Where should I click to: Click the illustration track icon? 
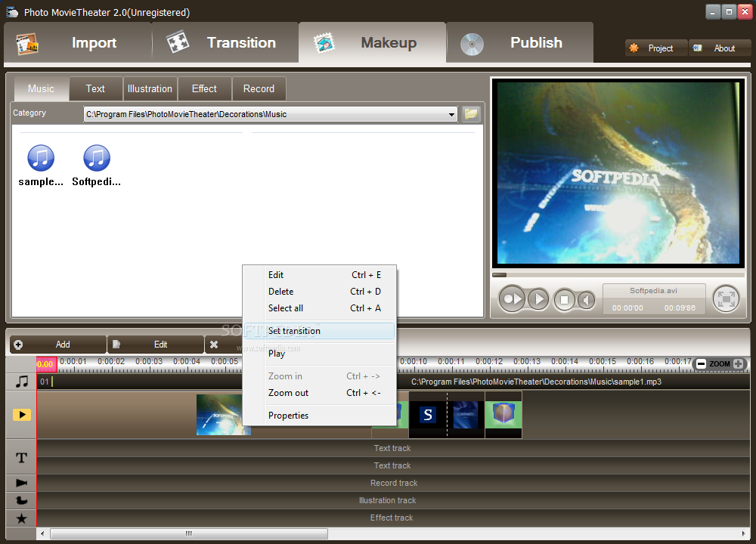point(22,501)
